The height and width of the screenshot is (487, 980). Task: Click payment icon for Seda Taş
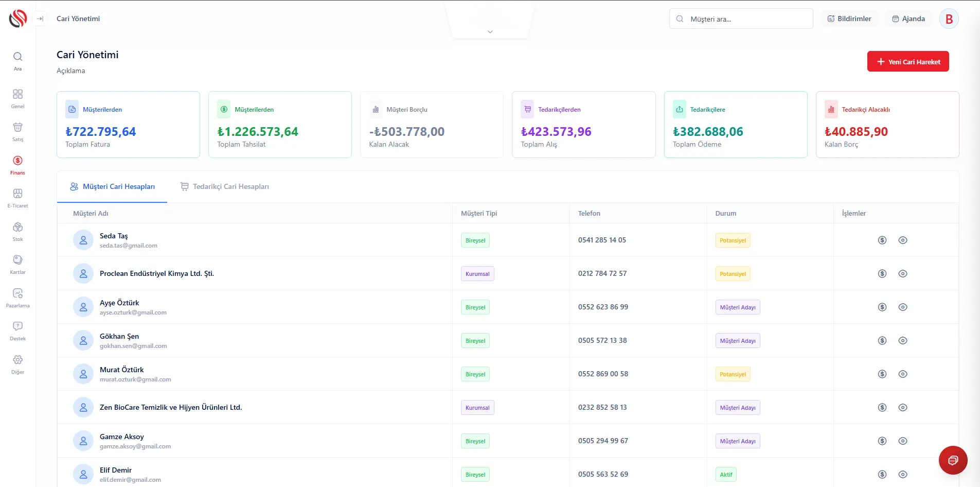coord(882,240)
